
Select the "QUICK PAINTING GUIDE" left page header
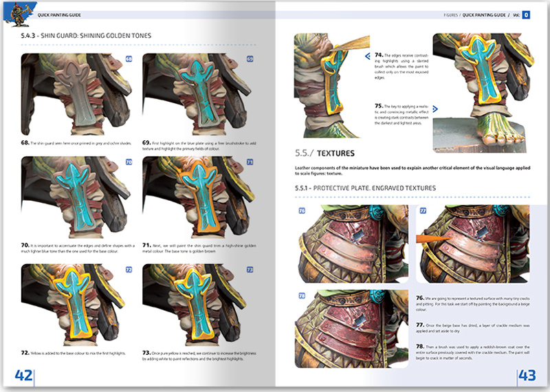(x=59, y=15)
